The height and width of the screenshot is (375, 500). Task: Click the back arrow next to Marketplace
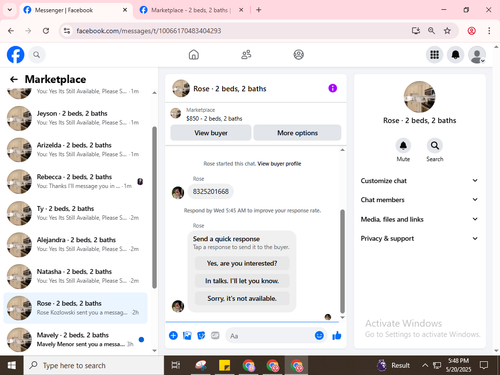pyautogui.click(x=14, y=79)
